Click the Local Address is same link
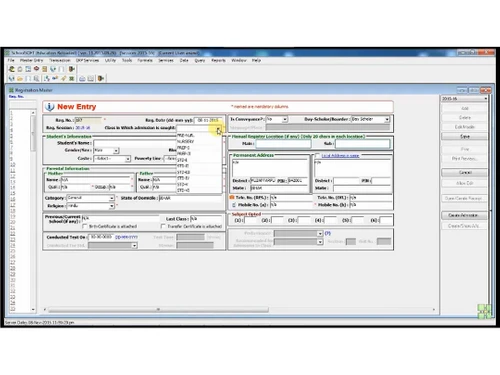Screen dimensions: 500x375 coord(340,156)
